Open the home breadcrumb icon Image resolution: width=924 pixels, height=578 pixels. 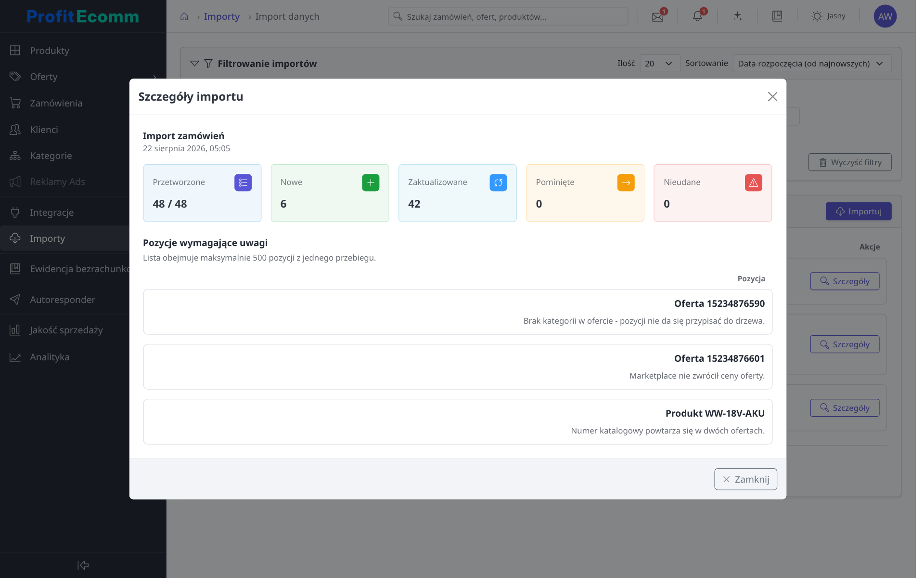coord(184,16)
